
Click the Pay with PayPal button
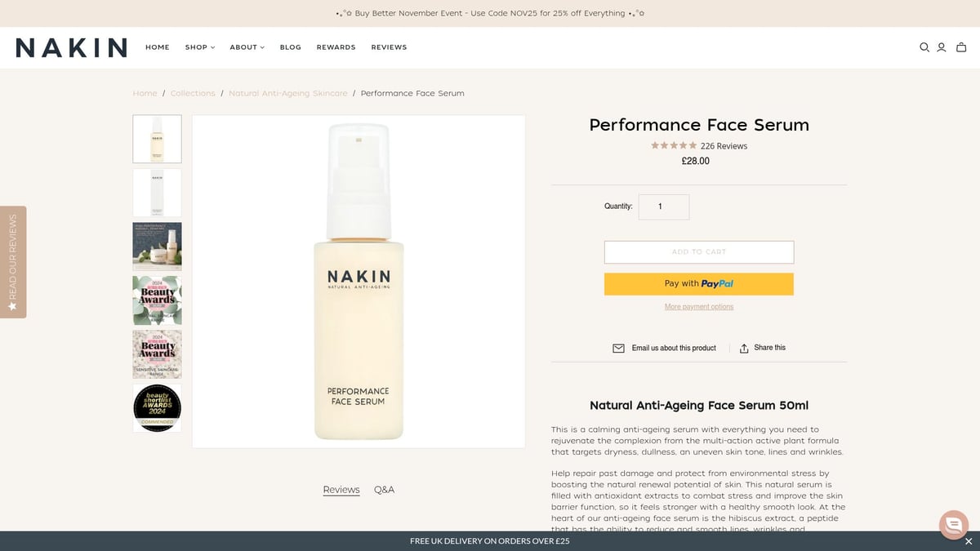(x=698, y=283)
